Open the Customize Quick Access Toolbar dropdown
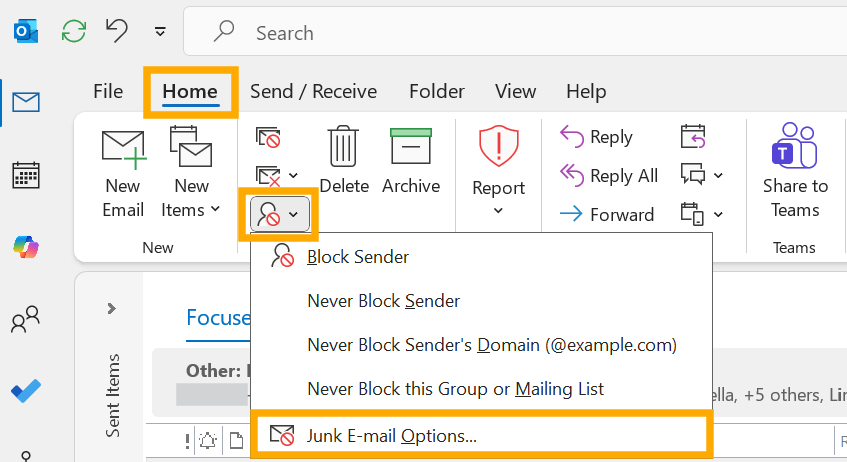 (160, 32)
